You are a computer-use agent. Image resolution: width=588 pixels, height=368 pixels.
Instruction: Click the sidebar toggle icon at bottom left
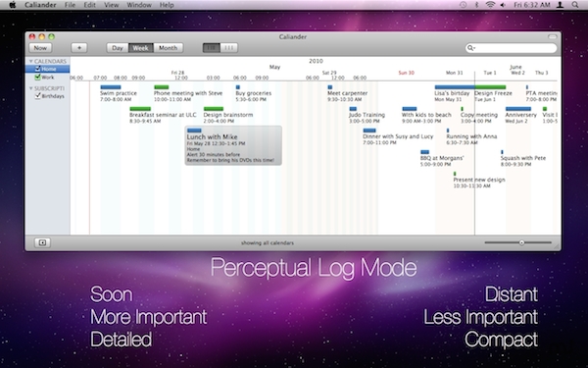42,242
